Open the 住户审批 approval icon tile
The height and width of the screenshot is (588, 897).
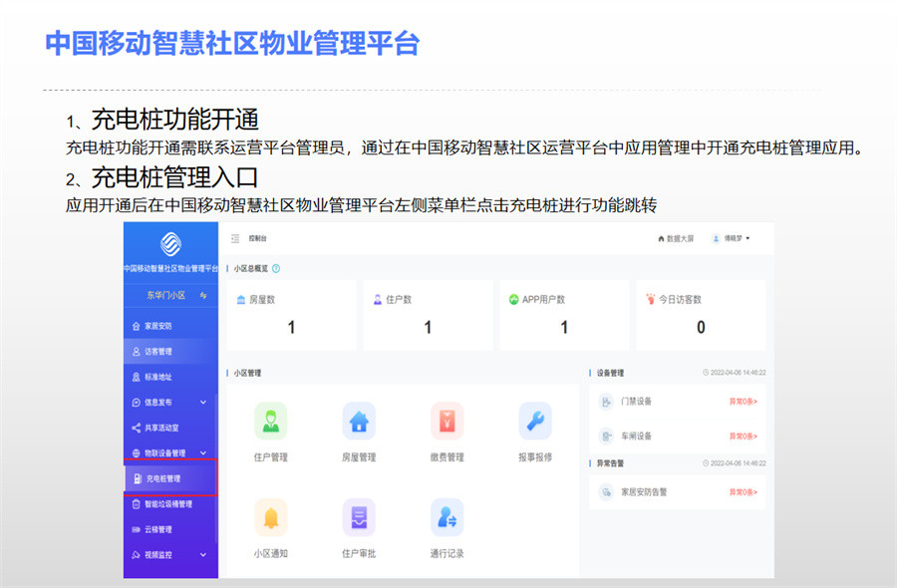coord(359,517)
